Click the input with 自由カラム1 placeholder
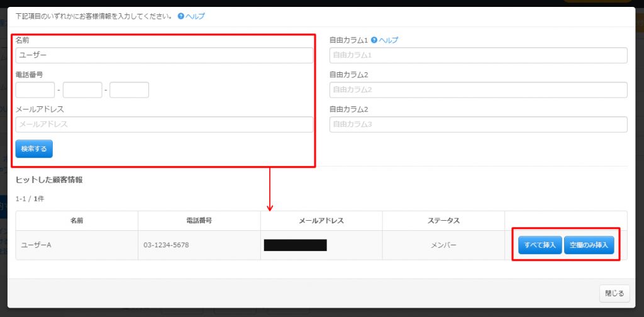 point(478,55)
